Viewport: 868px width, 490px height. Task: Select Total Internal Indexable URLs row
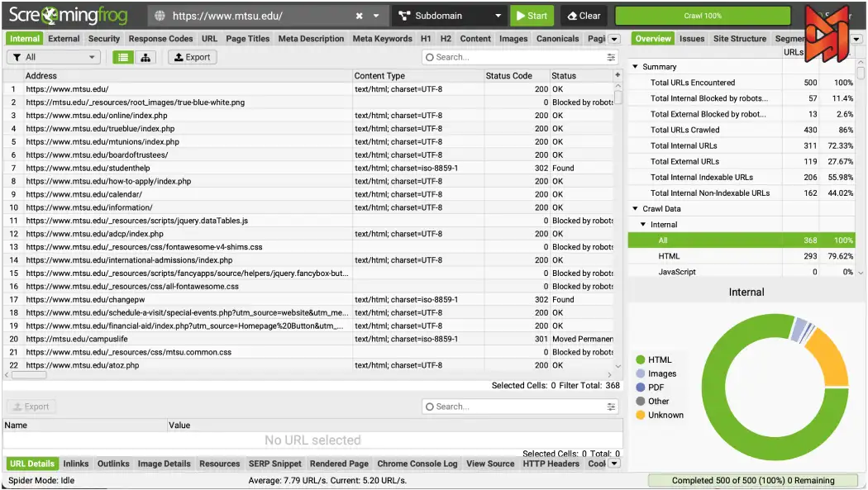(x=742, y=178)
